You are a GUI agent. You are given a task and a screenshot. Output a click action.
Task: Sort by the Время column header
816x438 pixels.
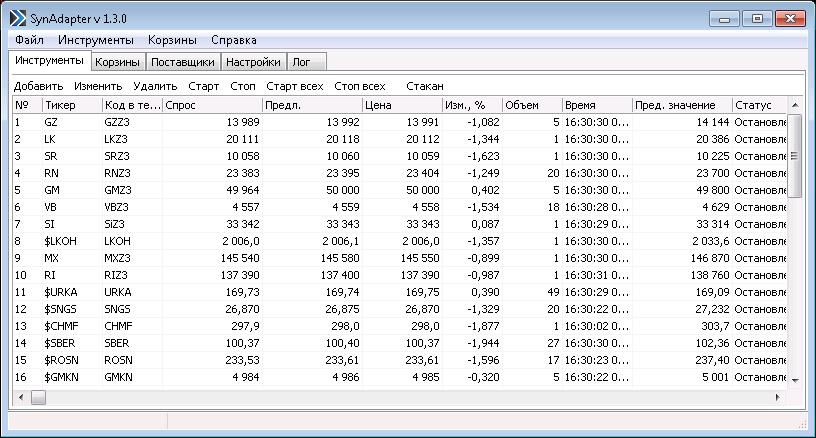tap(597, 105)
